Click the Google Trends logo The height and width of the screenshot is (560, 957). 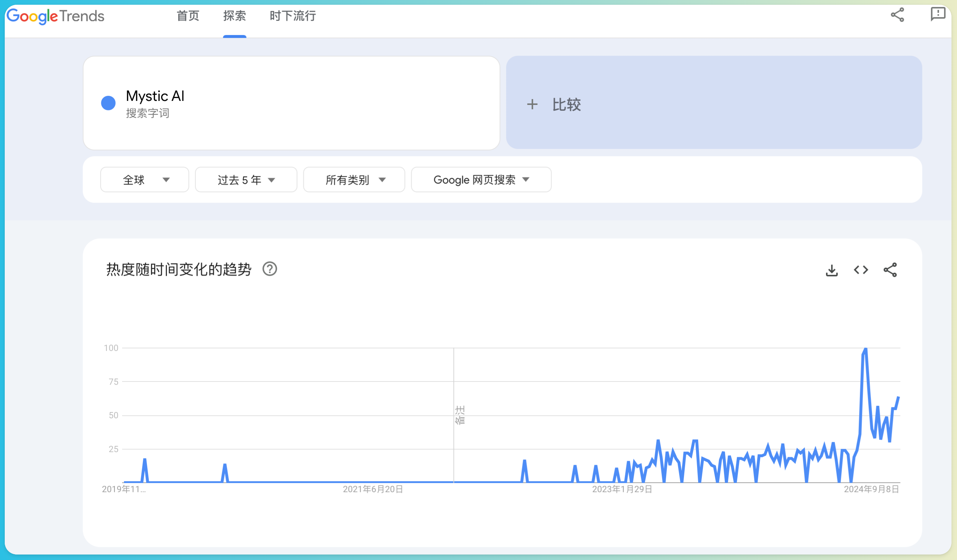(55, 16)
